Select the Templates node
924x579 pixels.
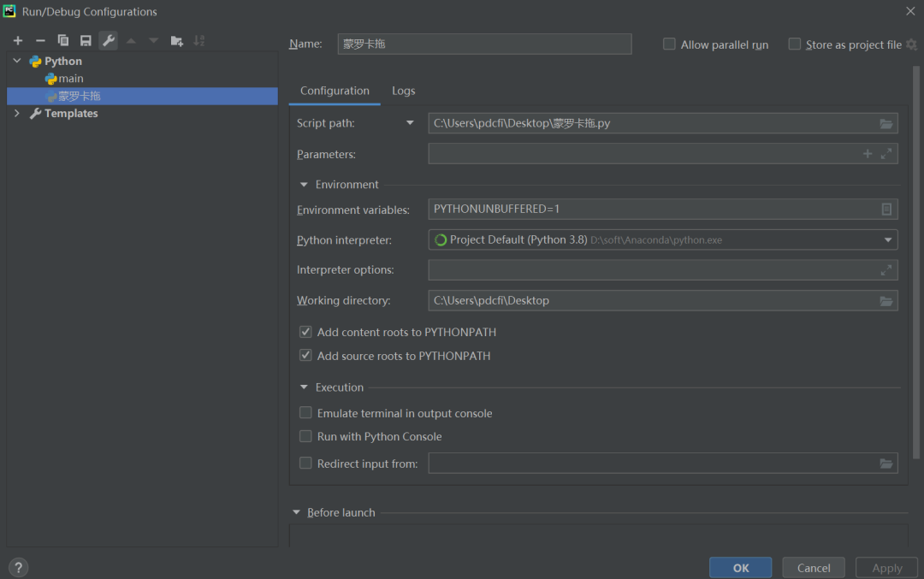click(71, 113)
